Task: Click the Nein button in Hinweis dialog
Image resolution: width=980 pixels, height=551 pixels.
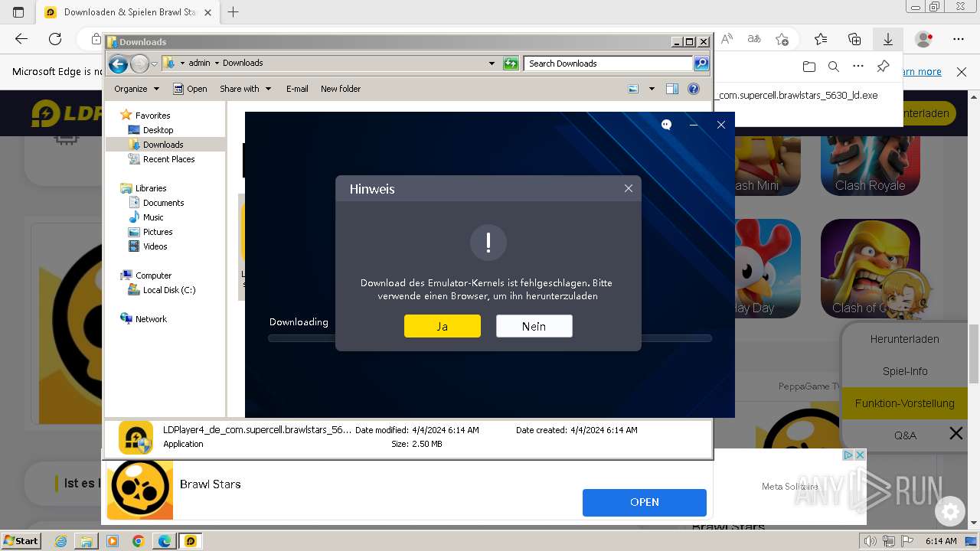Action: click(534, 326)
